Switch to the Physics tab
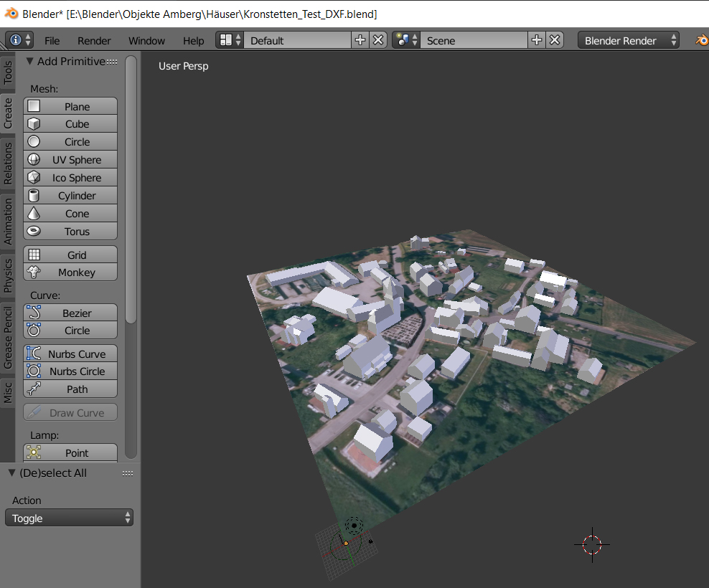 (x=8, y=275)
